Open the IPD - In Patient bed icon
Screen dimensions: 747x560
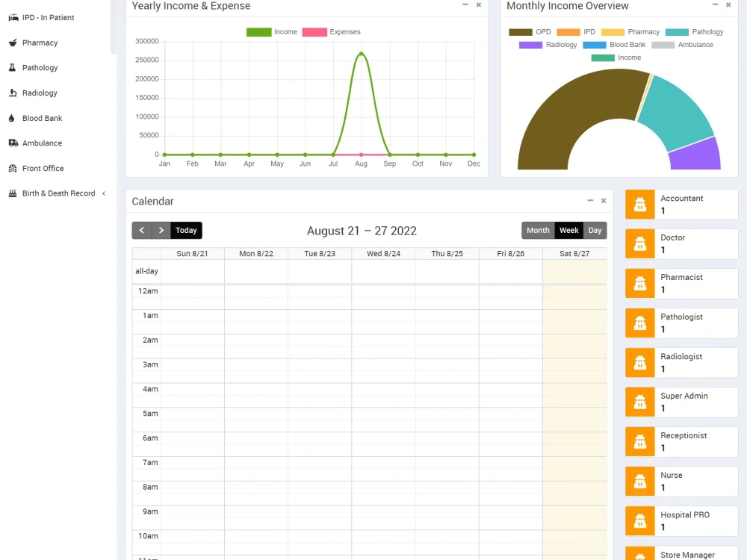click(13, 18)
